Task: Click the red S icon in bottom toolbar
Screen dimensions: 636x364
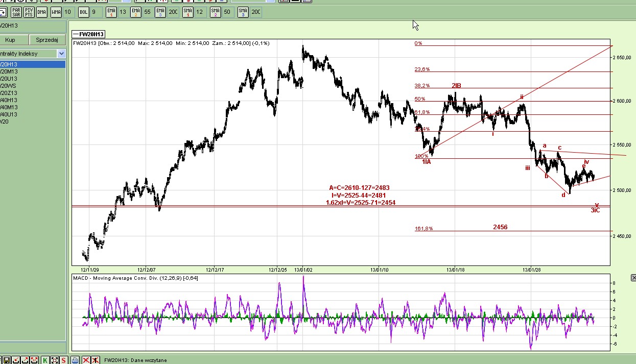Action: (63, 360)
